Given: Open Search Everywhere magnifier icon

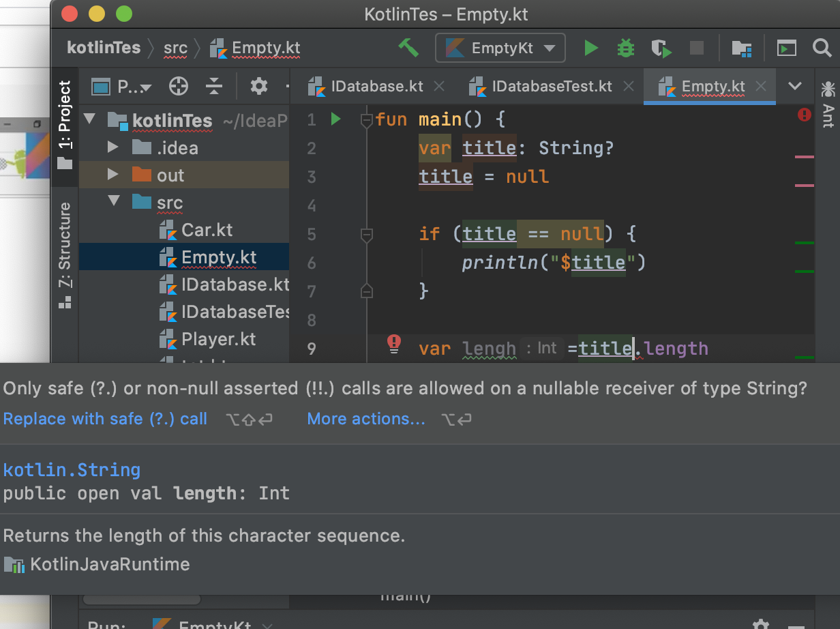Looking at the screenshot, I should pyautogui.click(x=822, y=48).
